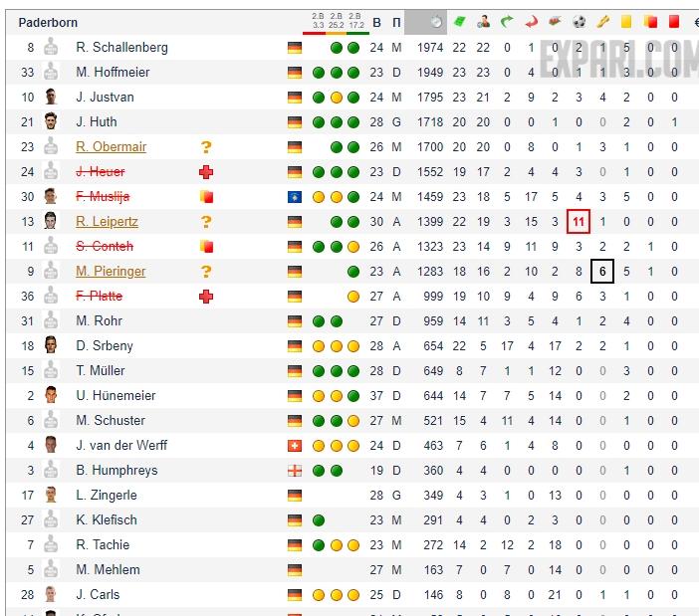Click J. Heuer's red cross injury icon
699x616 pixels.
206,172
